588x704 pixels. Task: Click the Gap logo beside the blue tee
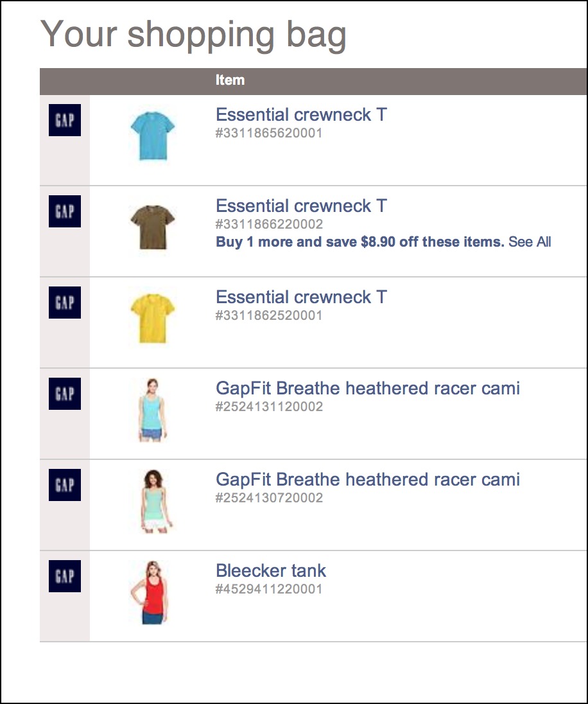[x=65, y=120]
